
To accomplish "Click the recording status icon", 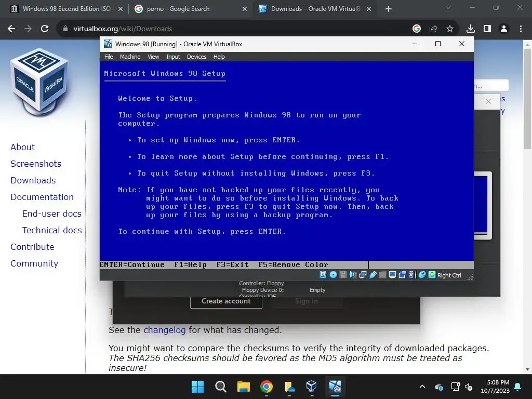I will [x=402, y=275].
